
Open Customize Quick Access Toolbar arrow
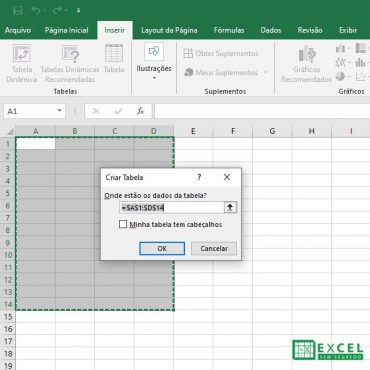[x=78, y=11]
